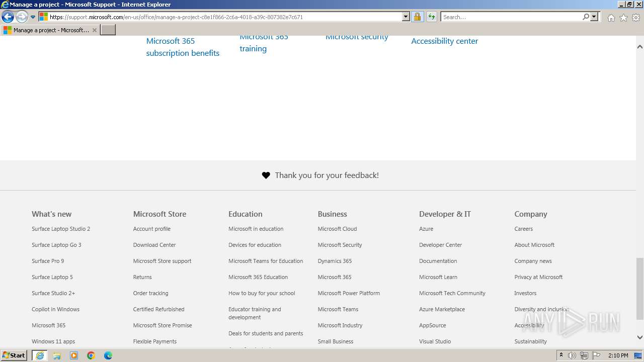The width and height of the screenshot is (644, 362).
Task: Open the recent pages dropdown arrow
Action: [x=33, y=17]
